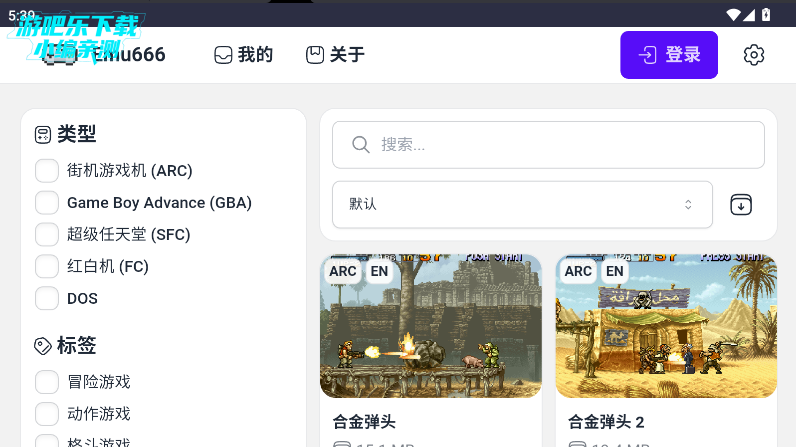Open the 我的 menu item

[244, 55]
